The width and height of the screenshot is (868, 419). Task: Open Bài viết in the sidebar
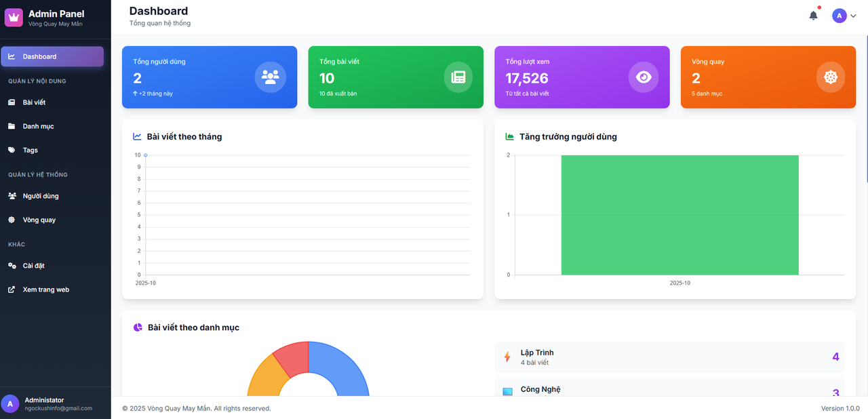tap(52, 102)
